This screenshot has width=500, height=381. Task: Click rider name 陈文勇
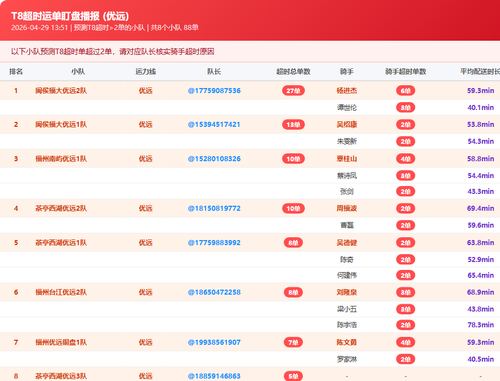(347, 342)
